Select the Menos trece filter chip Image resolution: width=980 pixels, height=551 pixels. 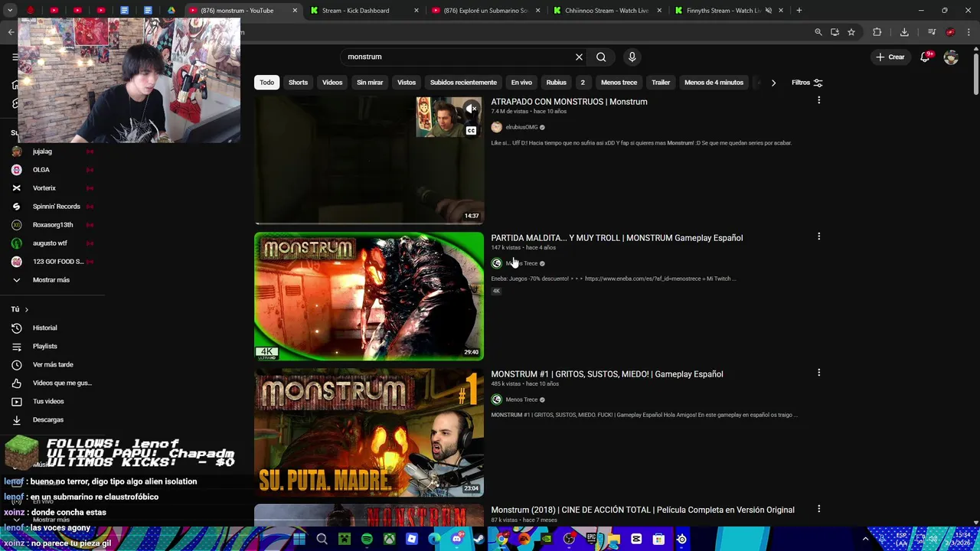pos(619,83)
